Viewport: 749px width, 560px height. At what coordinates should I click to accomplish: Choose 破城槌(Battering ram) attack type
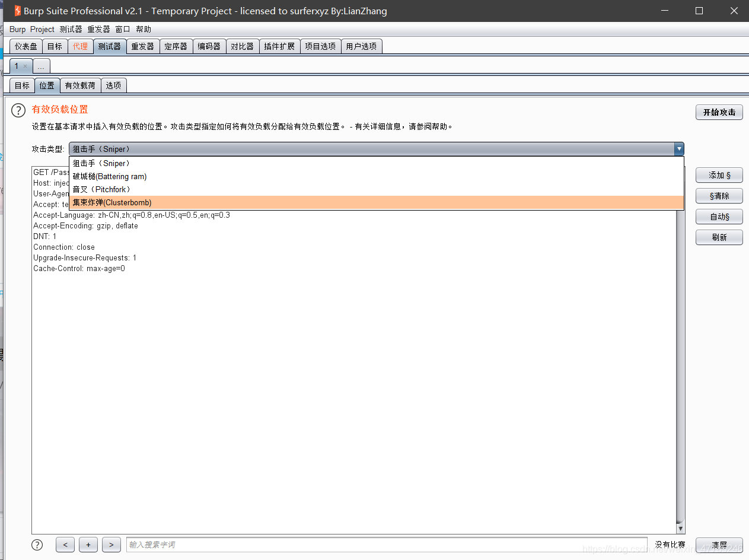click(x=377, y=176)
